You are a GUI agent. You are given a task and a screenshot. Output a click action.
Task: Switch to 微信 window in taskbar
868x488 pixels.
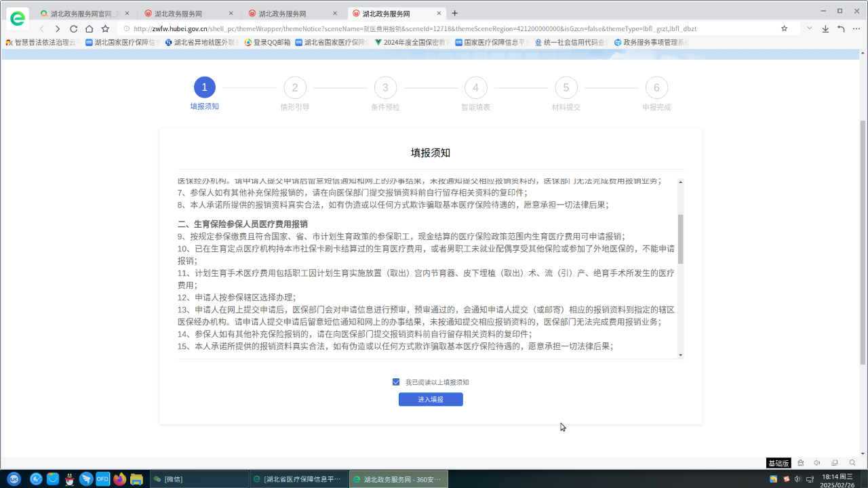click(x=197, y=479)
